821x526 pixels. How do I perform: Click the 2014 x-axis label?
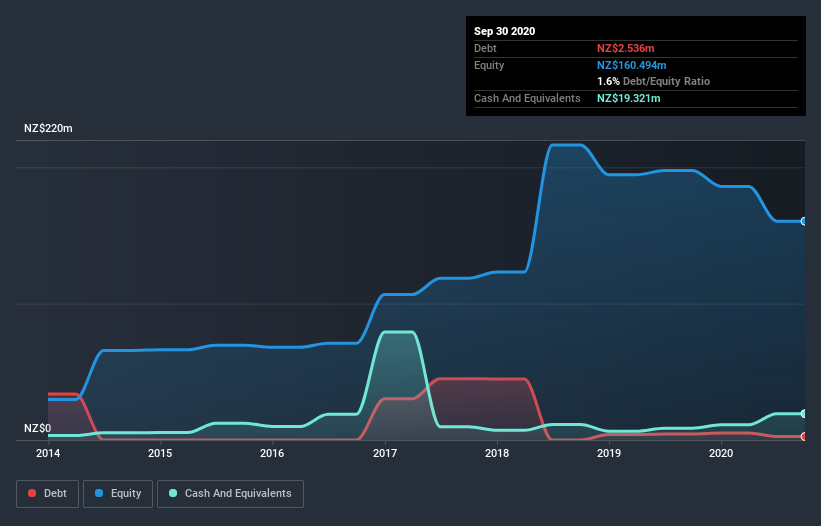[48, 453]
